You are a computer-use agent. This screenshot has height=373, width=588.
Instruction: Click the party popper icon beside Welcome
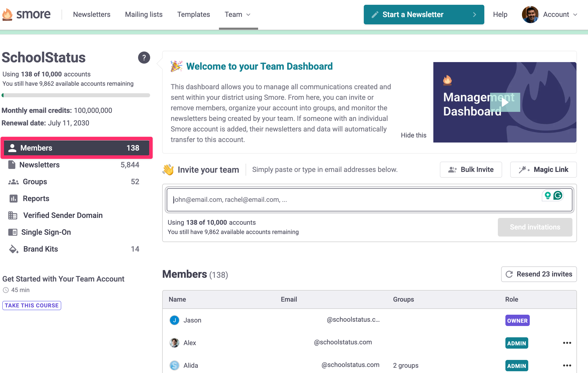177,66
